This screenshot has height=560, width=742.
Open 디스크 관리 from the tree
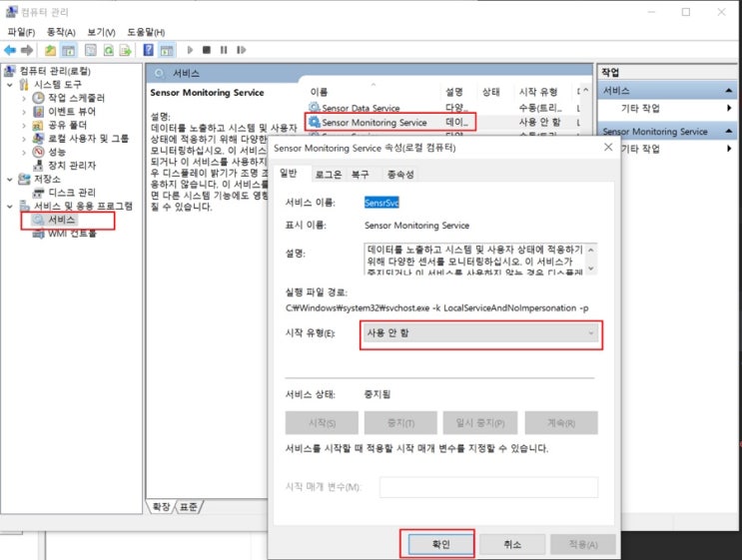[x=72, y=193]
